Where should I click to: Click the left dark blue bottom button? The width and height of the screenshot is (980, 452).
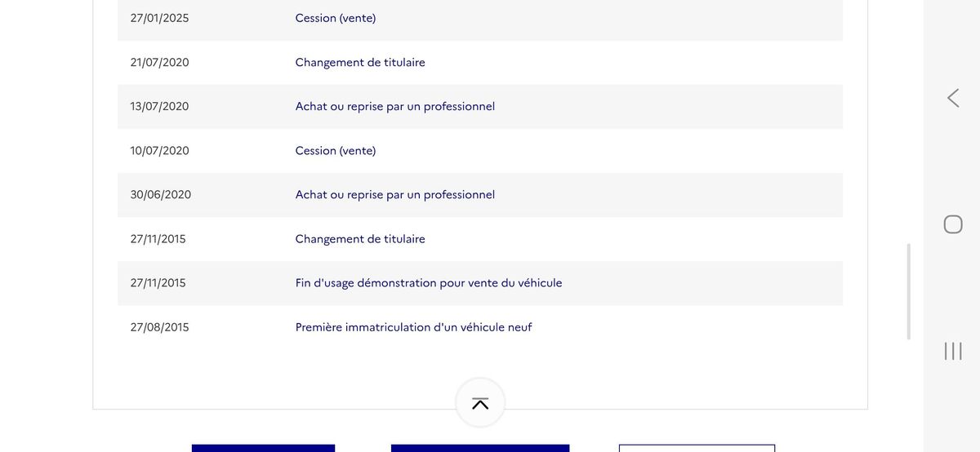pos(263,448)
